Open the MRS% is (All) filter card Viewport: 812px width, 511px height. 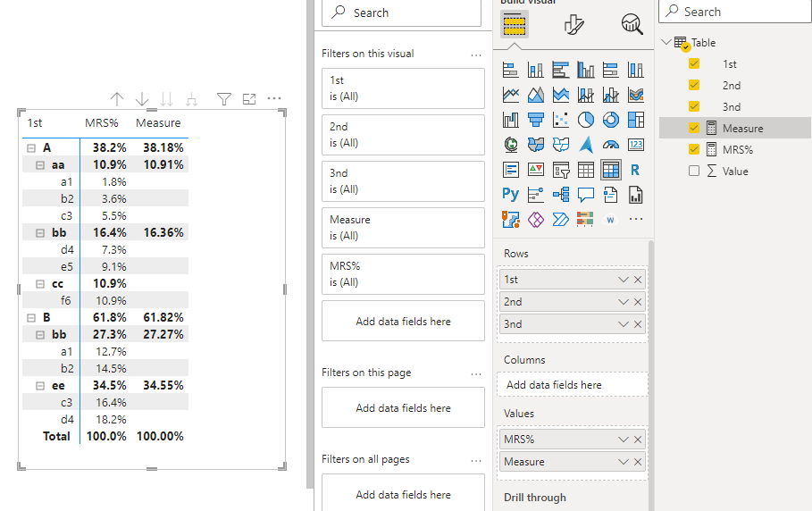click(x=403, y=274)
